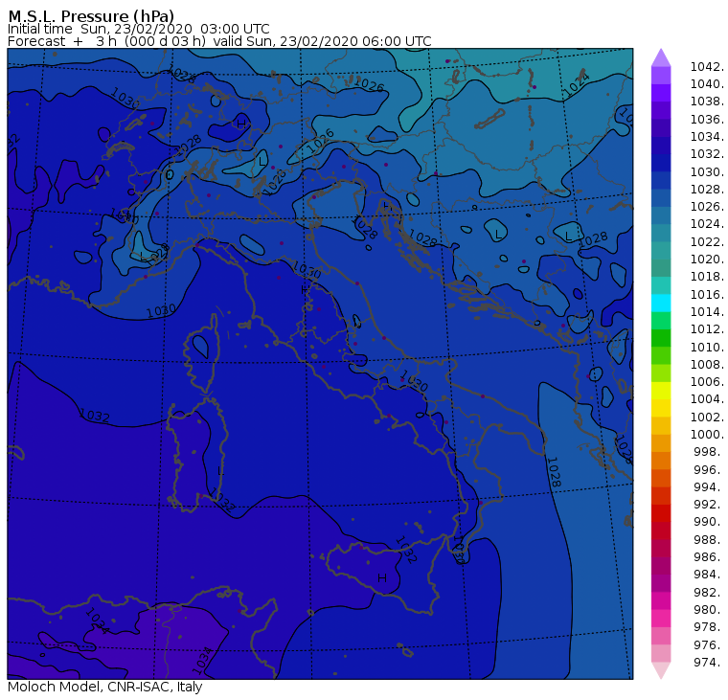Click the 978. legend value
Image resolution: width=728 pixels, height=700 pixels.
[x=709, y=627]
